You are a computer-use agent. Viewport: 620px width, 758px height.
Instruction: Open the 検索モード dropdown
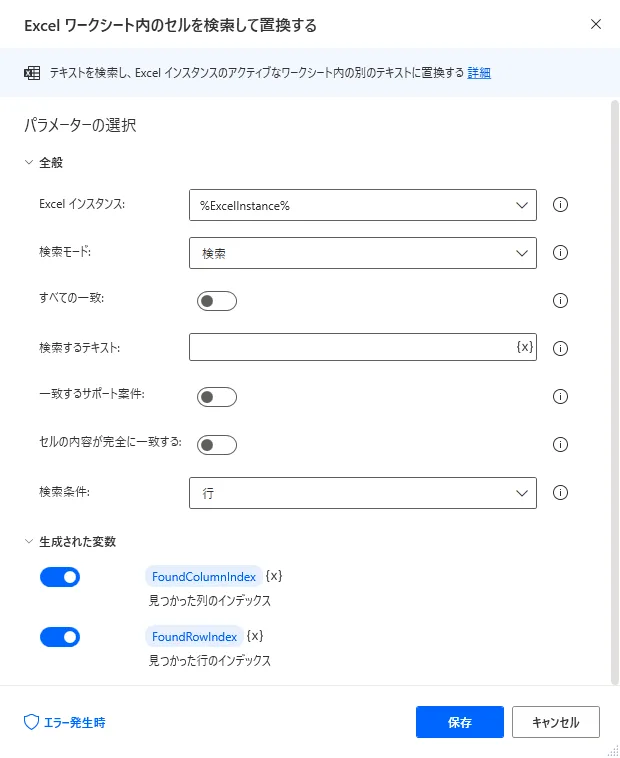pos(362,253)
